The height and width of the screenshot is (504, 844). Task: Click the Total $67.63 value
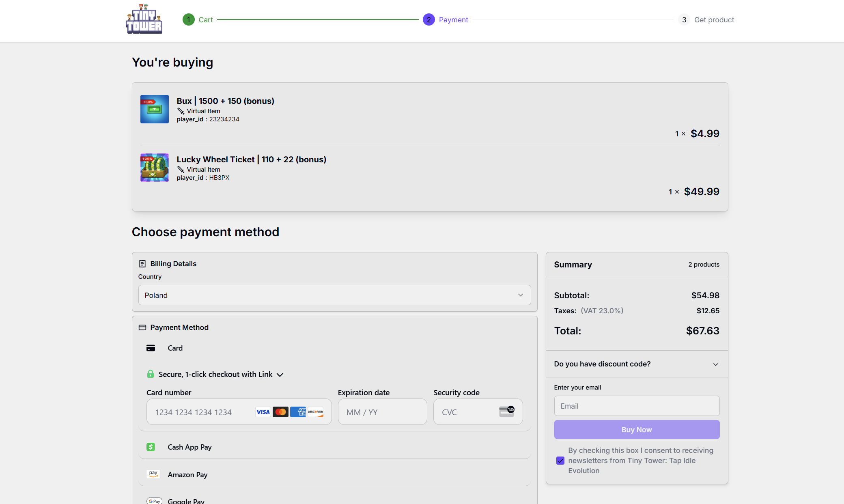[702, 331]
